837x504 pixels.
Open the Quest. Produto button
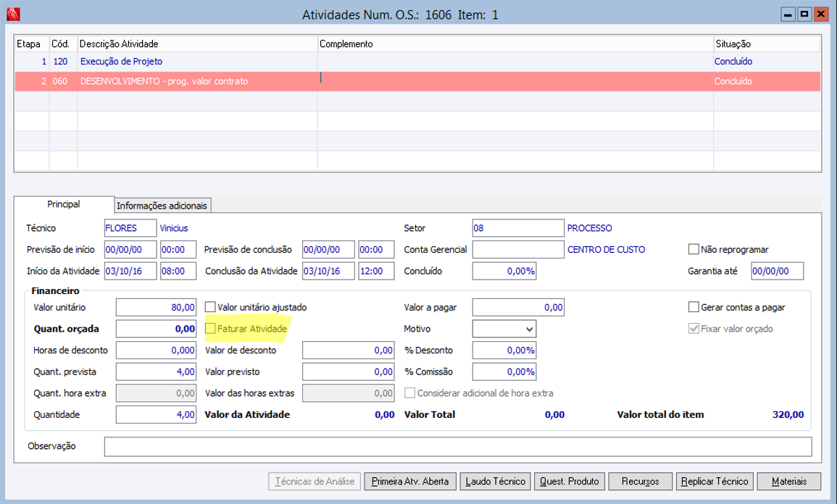[569, 482]
